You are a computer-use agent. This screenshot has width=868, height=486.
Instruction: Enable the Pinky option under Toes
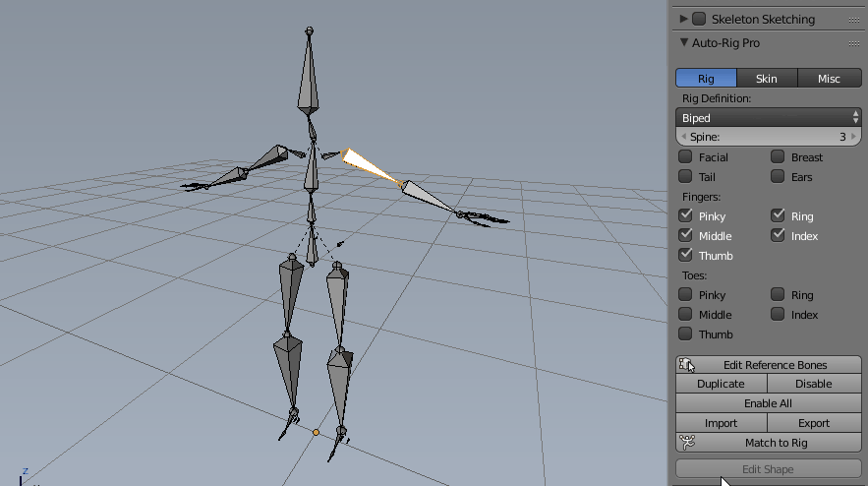[685, 295]
